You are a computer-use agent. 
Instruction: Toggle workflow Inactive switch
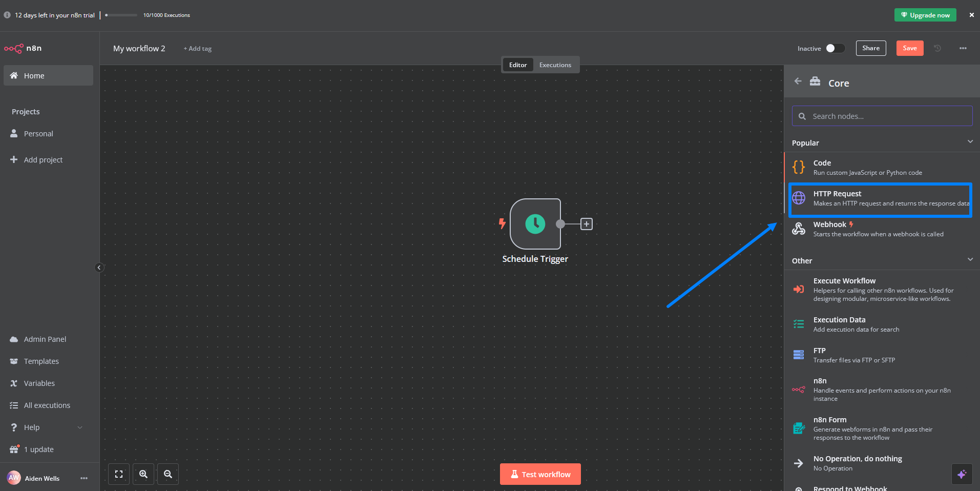tap(835, 48)
